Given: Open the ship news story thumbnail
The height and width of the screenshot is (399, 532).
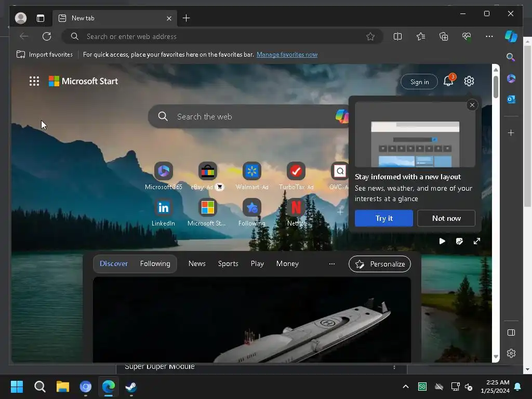Looking at the screenshot, I should point(252,320).
